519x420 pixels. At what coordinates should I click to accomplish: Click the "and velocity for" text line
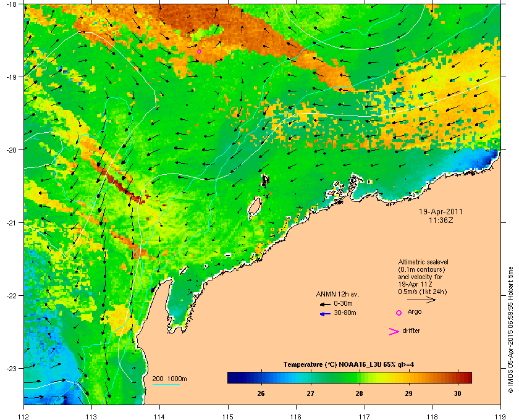(420, 277)
